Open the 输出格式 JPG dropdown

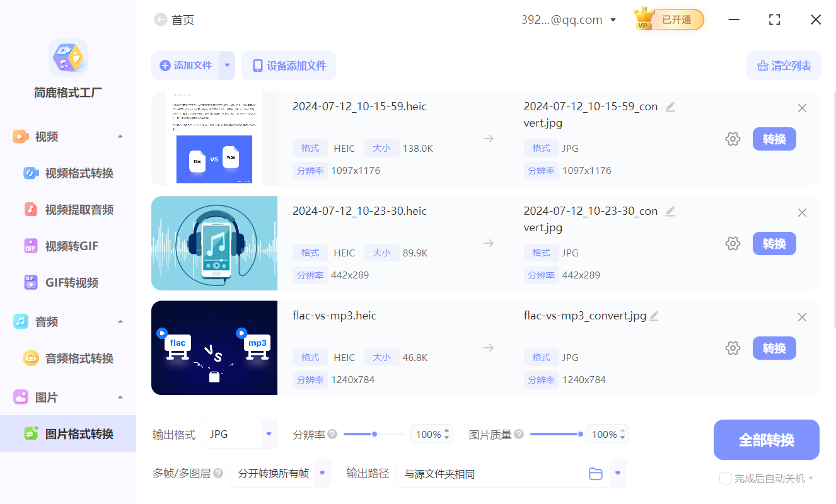[239, 434]
